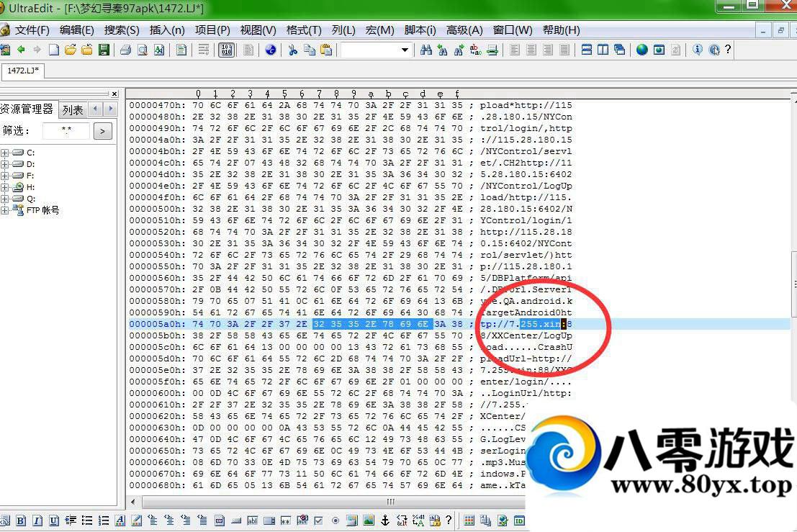This screenshot has height=532, width=797.
Task: Click the Print icon in the toolbar
Action: click(125, 50)
